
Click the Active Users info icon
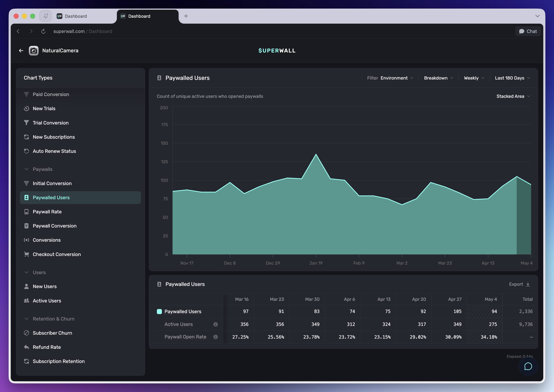coord(216,324)
